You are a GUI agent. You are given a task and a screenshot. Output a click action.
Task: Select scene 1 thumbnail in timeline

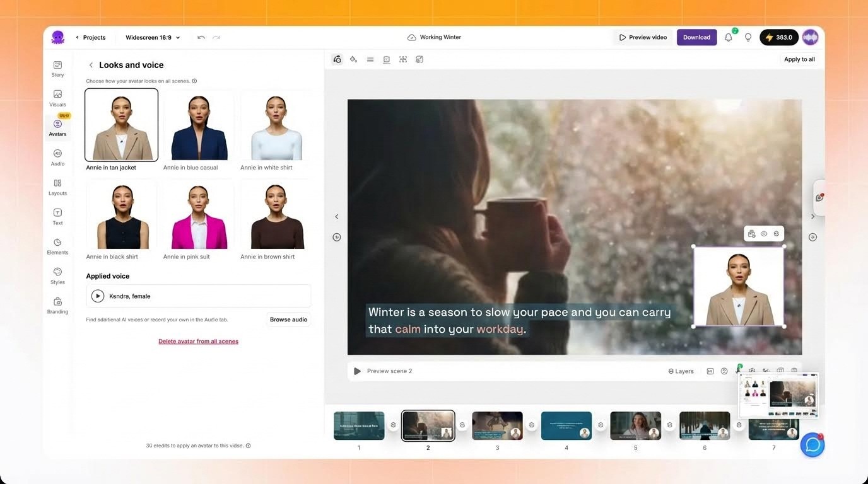coord(359,425)
